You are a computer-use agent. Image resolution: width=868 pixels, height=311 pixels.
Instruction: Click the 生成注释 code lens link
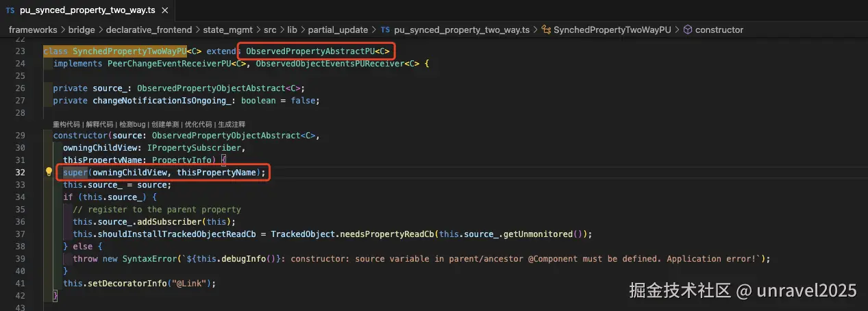(232, 125)
